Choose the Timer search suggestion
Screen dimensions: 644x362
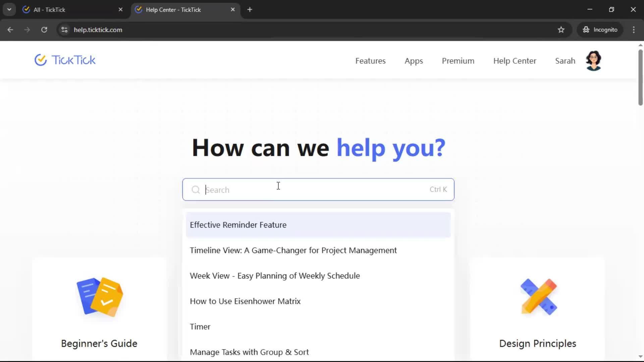tap(200, 327)
